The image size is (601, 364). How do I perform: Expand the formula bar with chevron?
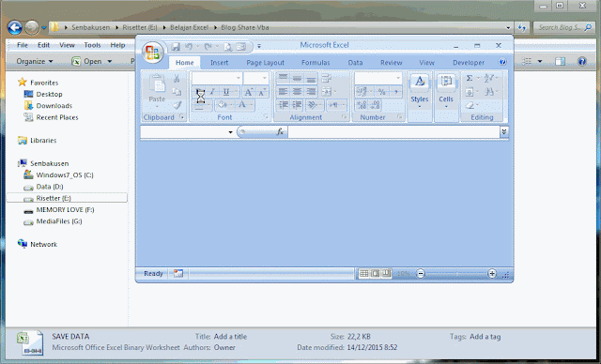coord(504,131)
